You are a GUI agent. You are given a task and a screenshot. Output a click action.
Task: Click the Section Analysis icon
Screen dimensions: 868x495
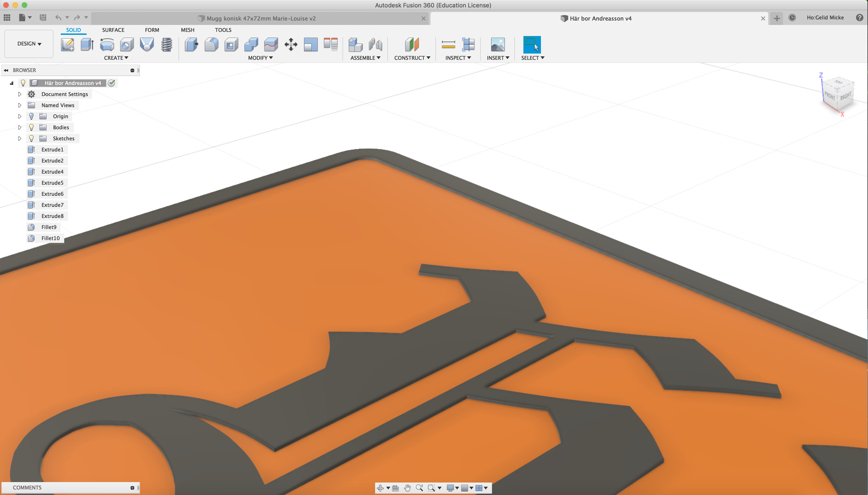tap(468, 45)
